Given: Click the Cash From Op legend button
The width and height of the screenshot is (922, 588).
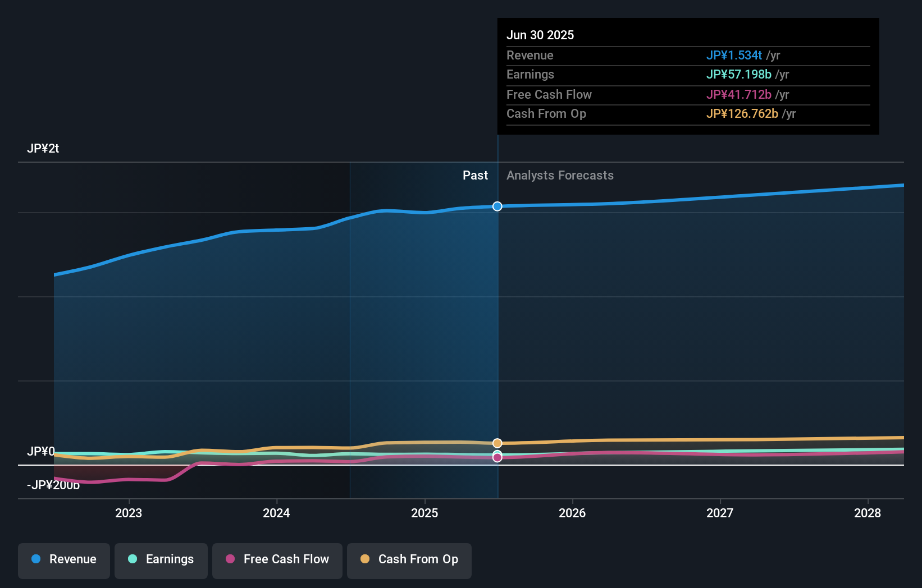Looking at the screenshot, I should pos(409,560).
